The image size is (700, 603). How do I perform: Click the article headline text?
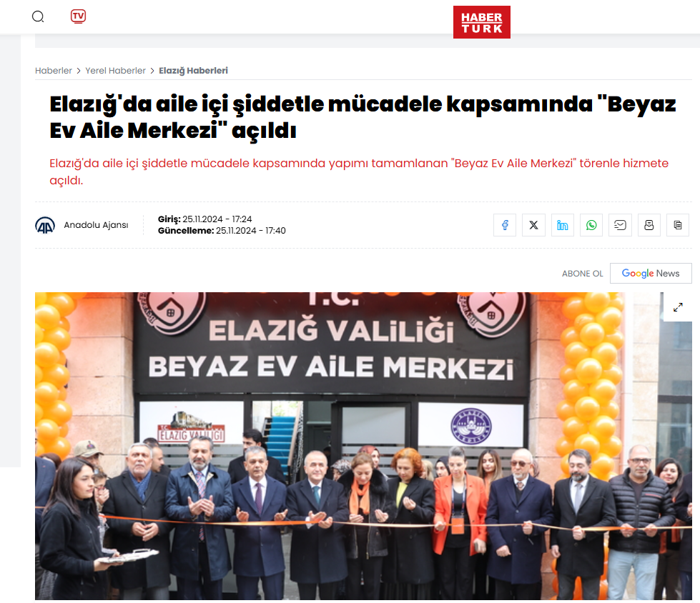[363, 117]
